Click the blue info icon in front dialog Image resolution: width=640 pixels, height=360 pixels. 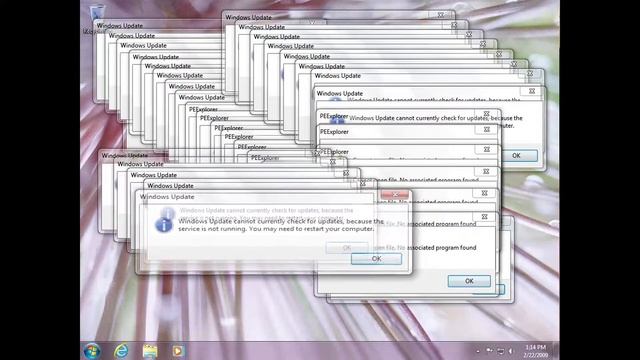click(x=164, y=225)
